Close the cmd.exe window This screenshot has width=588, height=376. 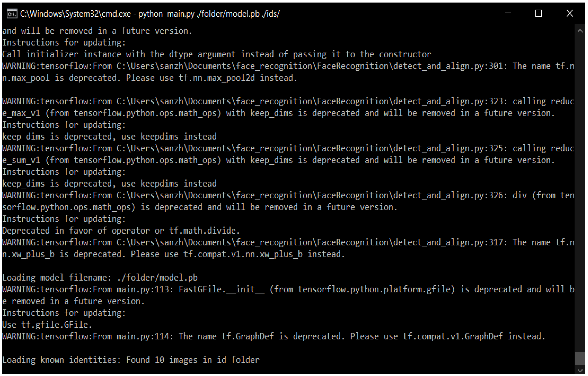(569, 13)
